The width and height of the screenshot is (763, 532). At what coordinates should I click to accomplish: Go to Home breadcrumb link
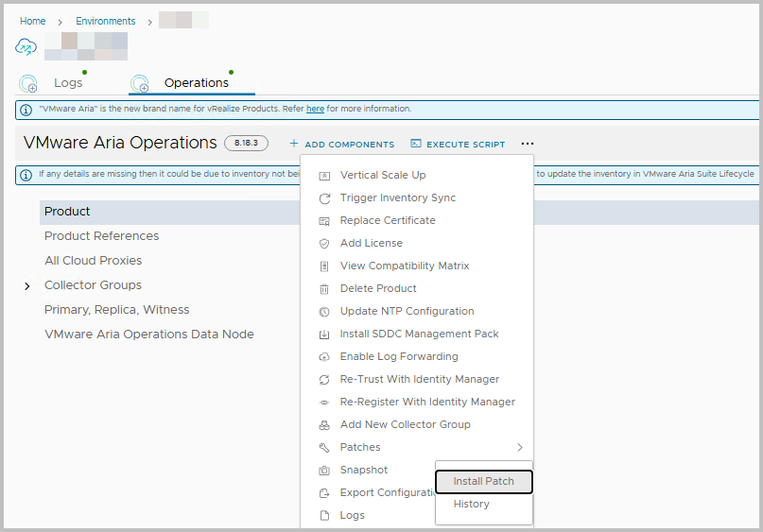pos(32,22)
